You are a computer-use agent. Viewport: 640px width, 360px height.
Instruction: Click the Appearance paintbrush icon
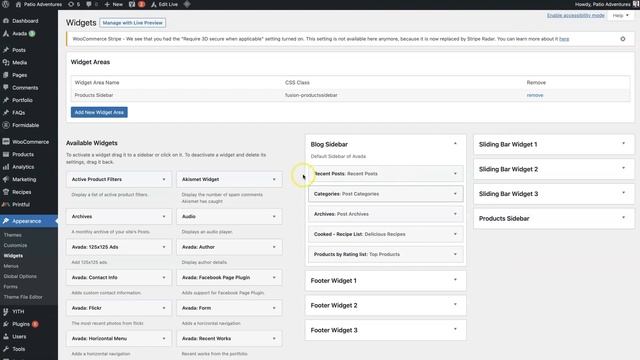(x=6, y=221)
